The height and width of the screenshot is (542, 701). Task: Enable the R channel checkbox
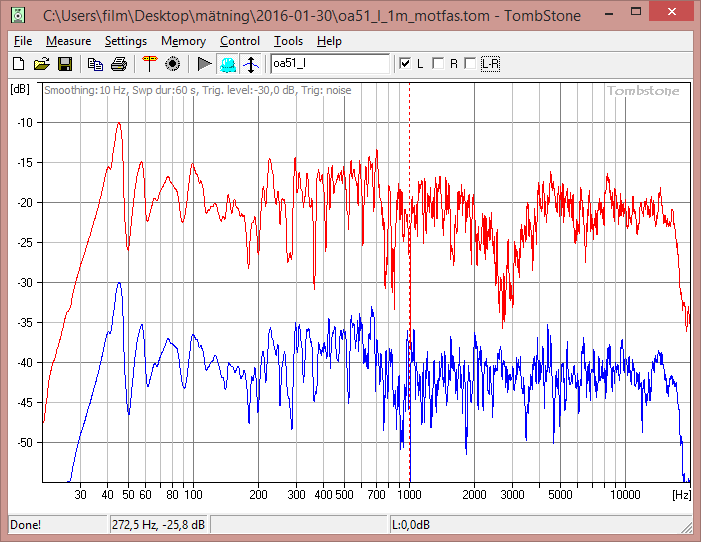tap(438, 64)
